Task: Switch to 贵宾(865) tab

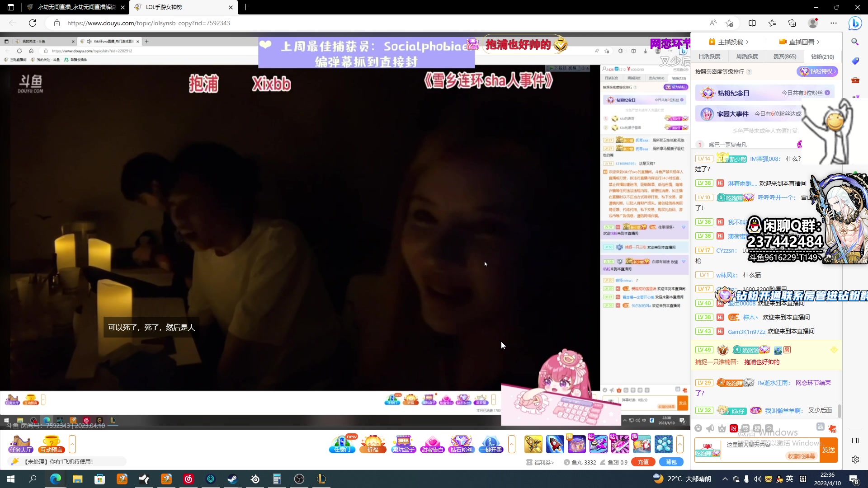Action: [785, 56]
